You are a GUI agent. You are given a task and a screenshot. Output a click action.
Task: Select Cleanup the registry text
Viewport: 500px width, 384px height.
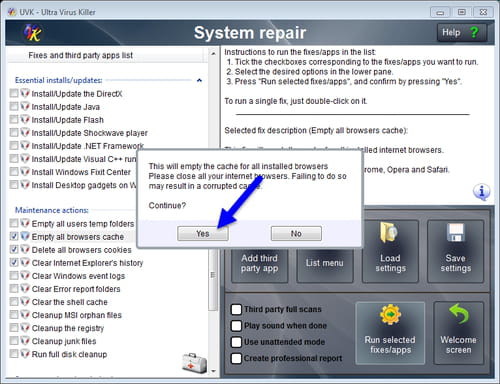(68, 328)
